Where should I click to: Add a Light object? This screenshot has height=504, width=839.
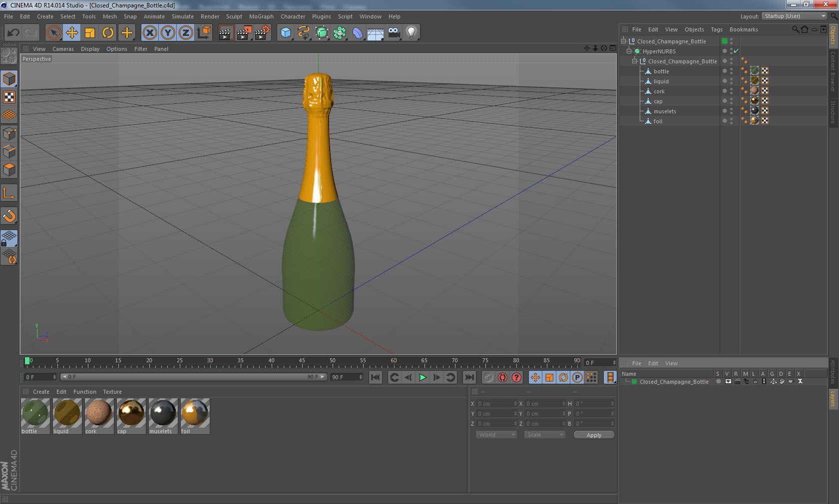click(412, 33)
